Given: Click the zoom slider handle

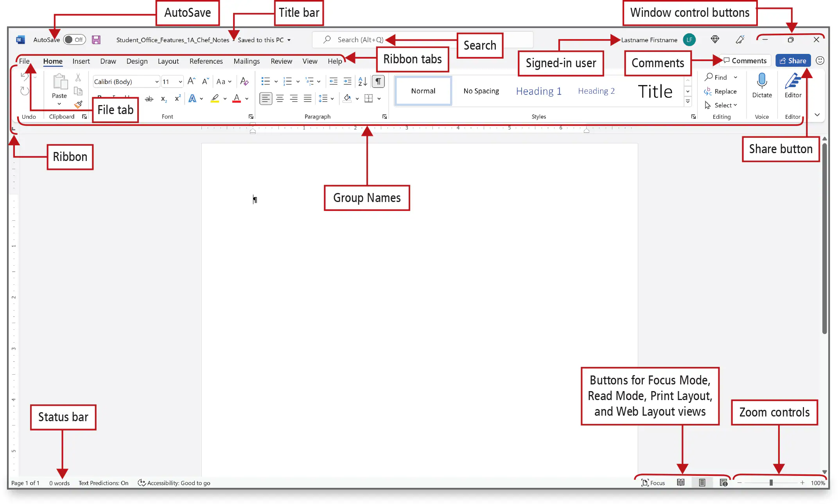Looking at the screenshot, I should coord(771,483).
